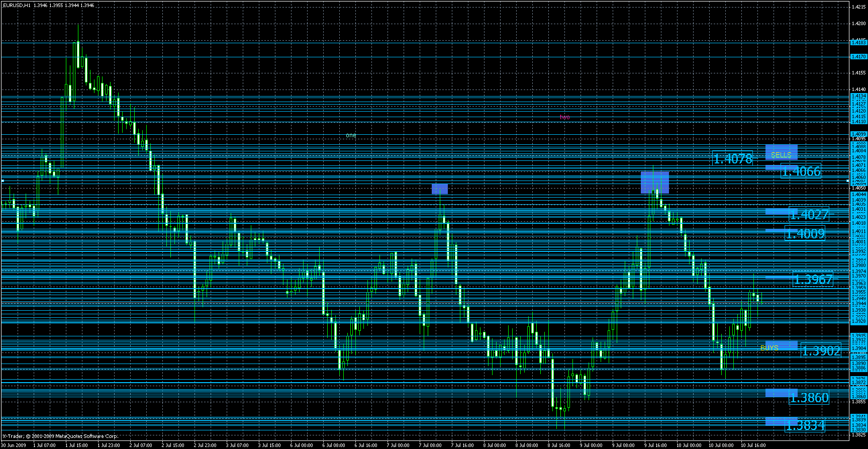Viewport: 868px width, 449px height.
Task: Click the yellow BUYS label
Action: (769, 347)
